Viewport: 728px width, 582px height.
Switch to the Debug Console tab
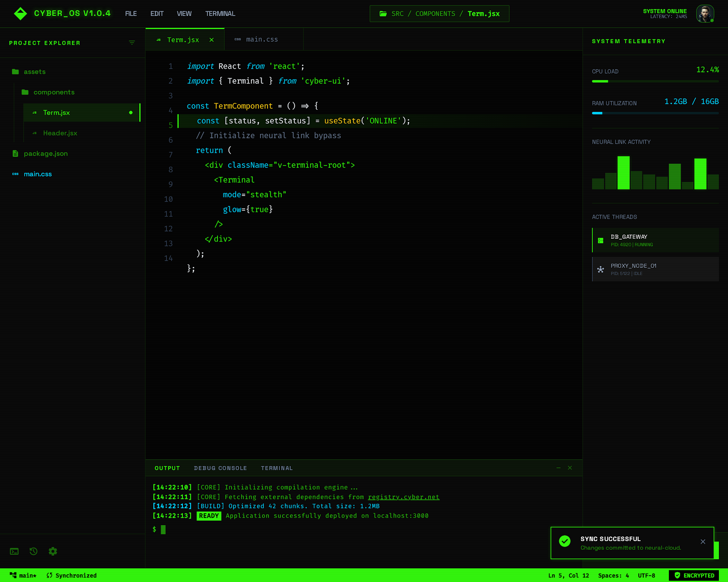coord(220,468)
